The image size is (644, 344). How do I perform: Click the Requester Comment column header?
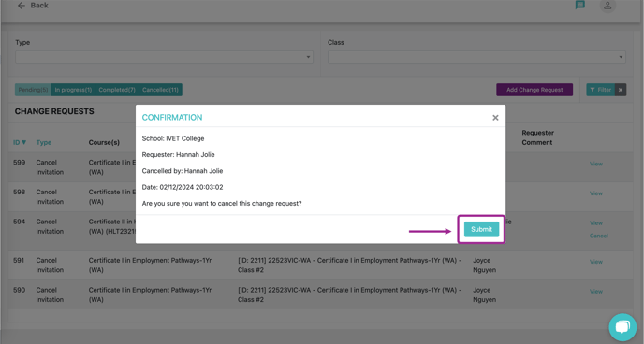(x=537, y=137)
